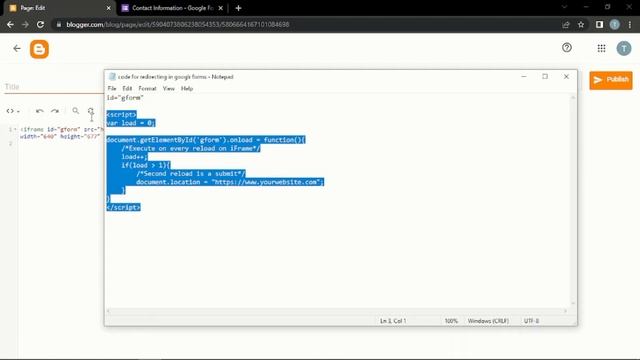Open the HTML view switcher dropdown
Viewport: 640px width, 360px height.
pyautogui.click(x=13, y=111)
